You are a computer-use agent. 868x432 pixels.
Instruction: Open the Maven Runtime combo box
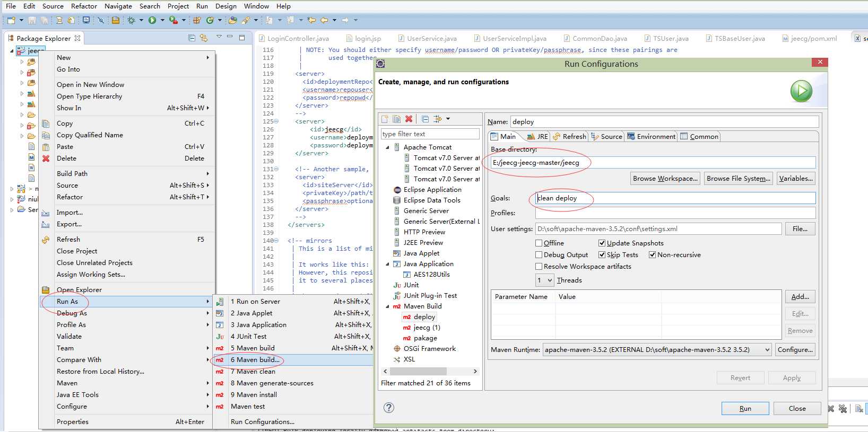click(x=657, y=350)
